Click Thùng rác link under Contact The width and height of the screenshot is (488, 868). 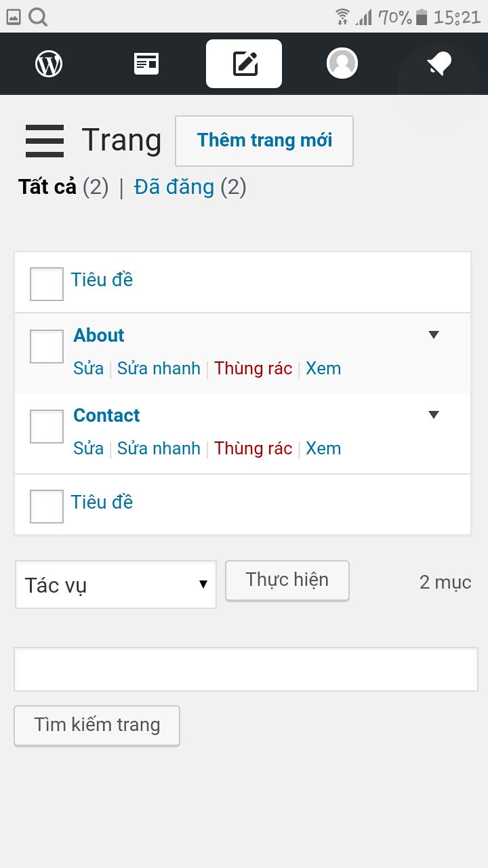coord(253,448)
